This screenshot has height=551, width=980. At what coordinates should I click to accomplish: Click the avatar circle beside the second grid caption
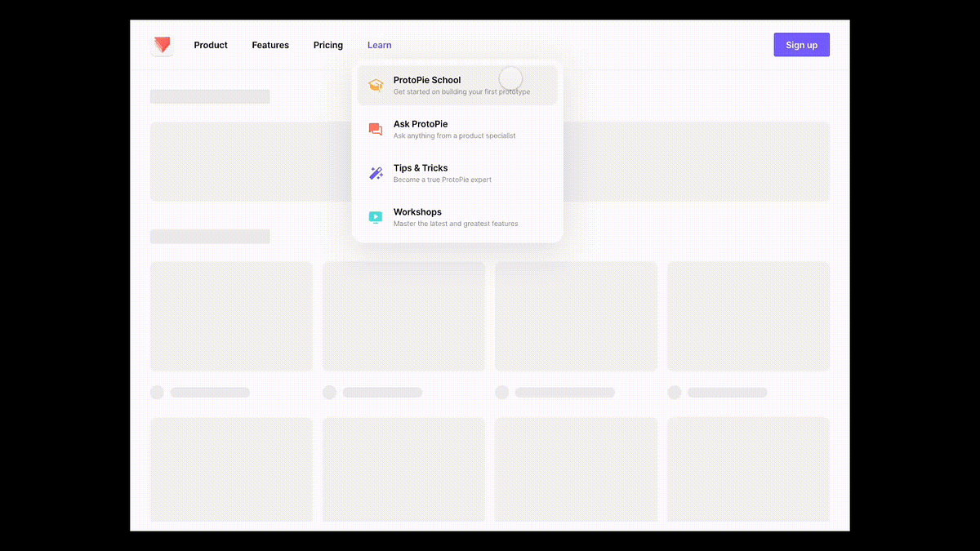click(329, 392)
